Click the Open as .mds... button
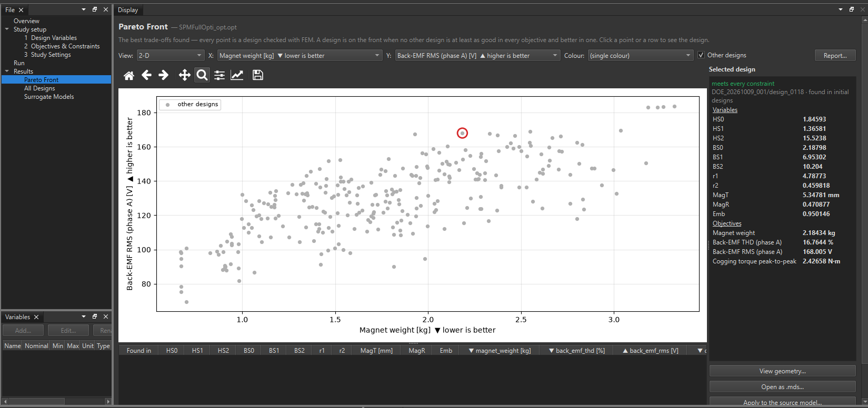The image size is (868, 408). [782, 387]
